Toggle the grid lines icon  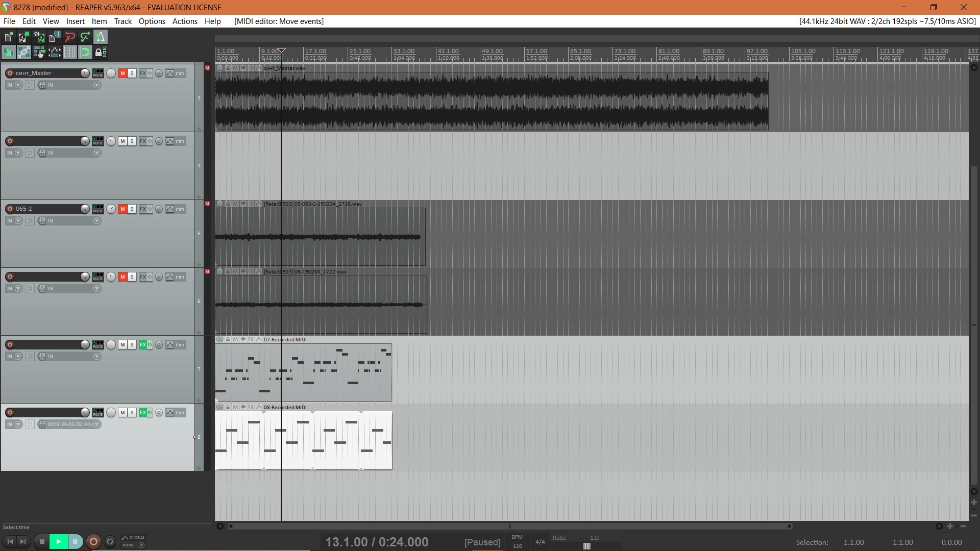[x=70, y=52]
